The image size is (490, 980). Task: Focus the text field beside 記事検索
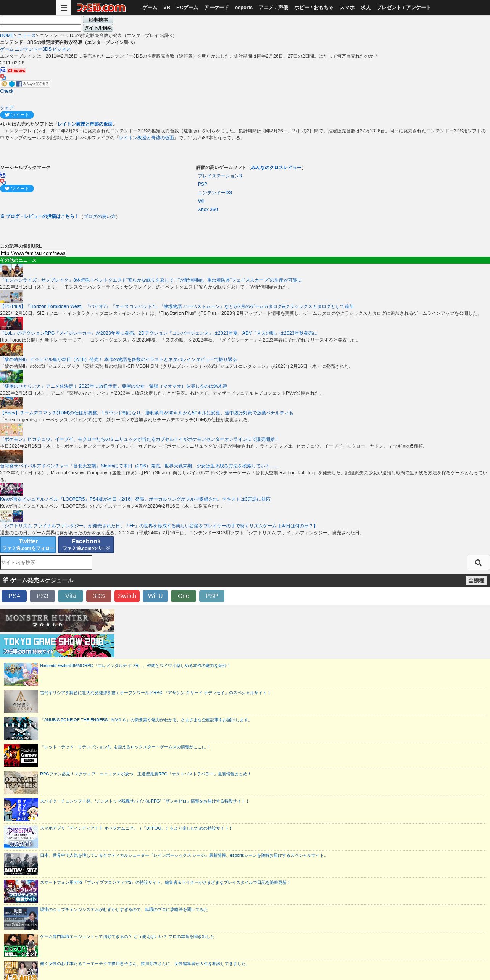40,20
